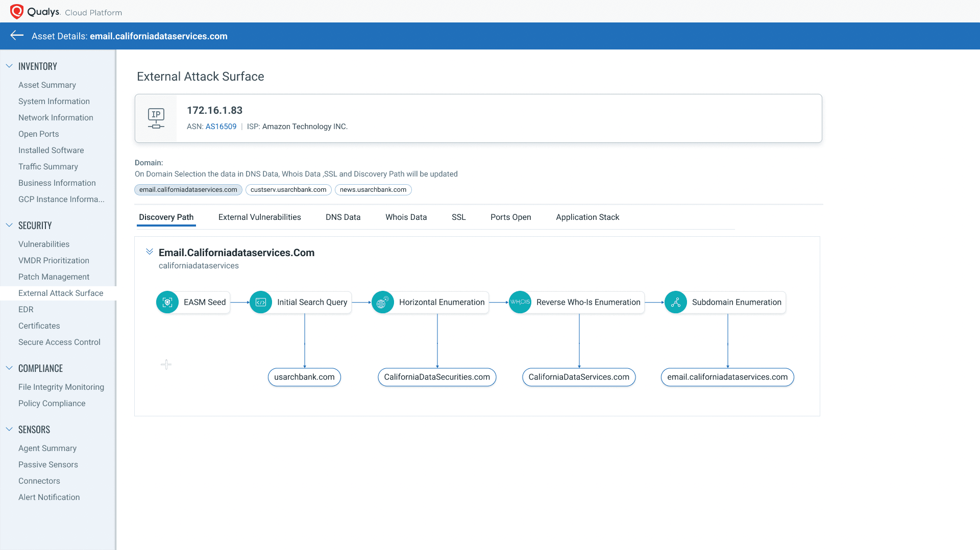Image resolution: width=980 pixels, height=550 pixels.
Task: Click the Qualys shield logo
Action: pyautogui.click(x=17, y=11)
